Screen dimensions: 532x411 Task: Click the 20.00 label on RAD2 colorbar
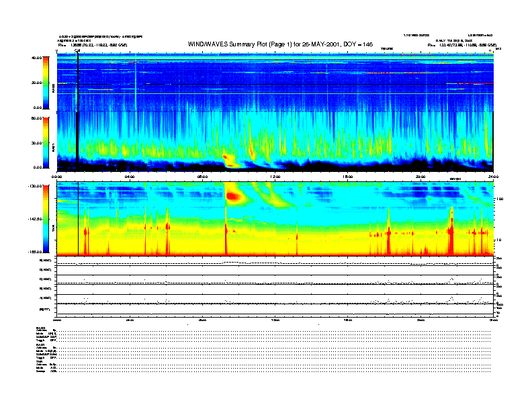pos(37,83)
